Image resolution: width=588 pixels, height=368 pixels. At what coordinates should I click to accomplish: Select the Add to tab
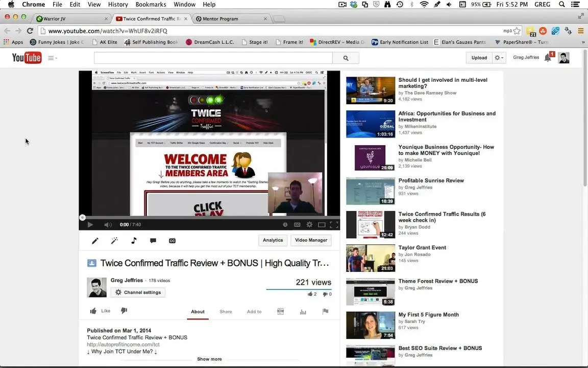[254, 312]
